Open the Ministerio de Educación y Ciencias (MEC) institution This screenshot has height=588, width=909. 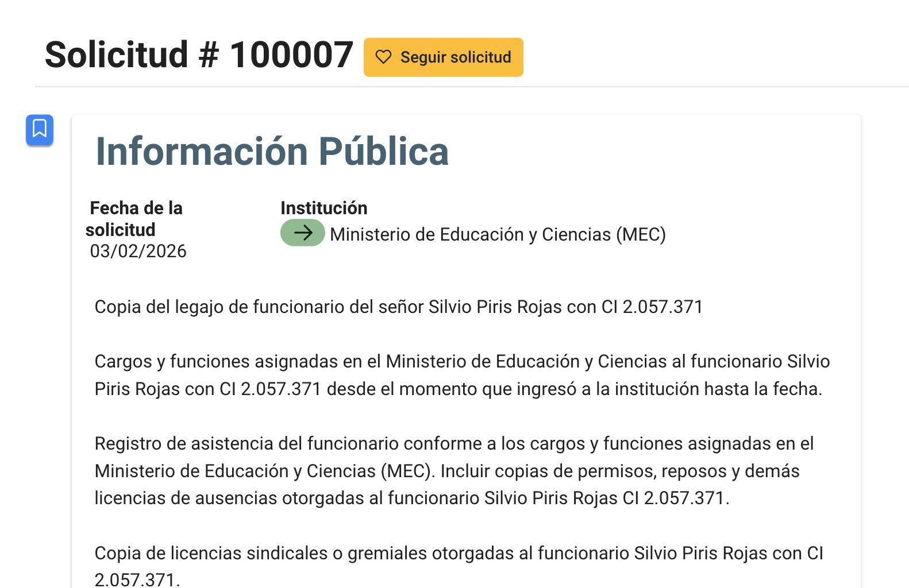pos(498,234)
